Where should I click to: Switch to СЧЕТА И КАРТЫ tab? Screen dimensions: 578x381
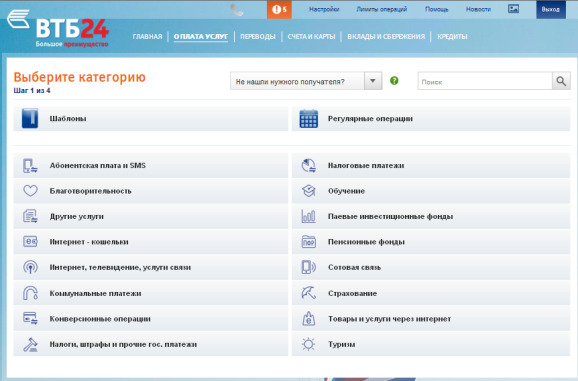tap(311, 36)
